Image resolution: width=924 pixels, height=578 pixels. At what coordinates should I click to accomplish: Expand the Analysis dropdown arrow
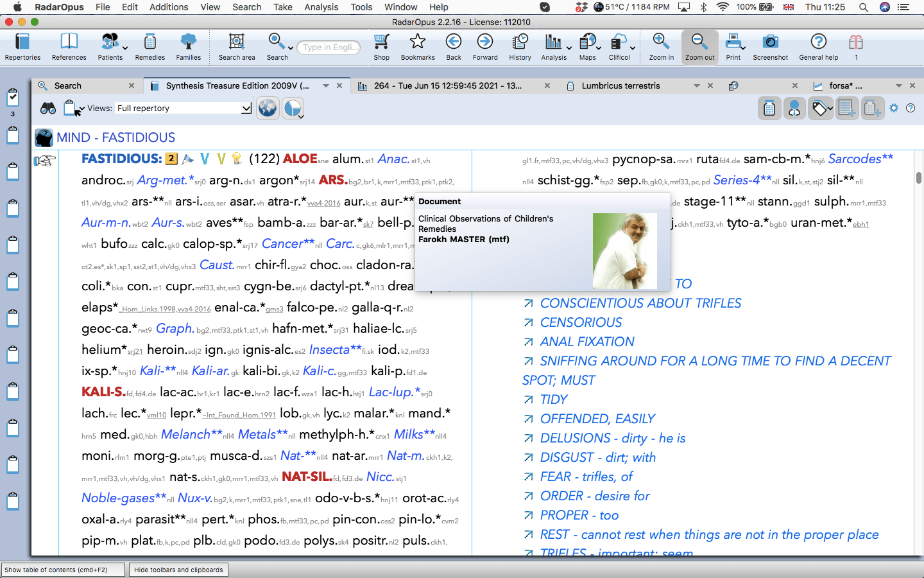(x=569, y=48)
